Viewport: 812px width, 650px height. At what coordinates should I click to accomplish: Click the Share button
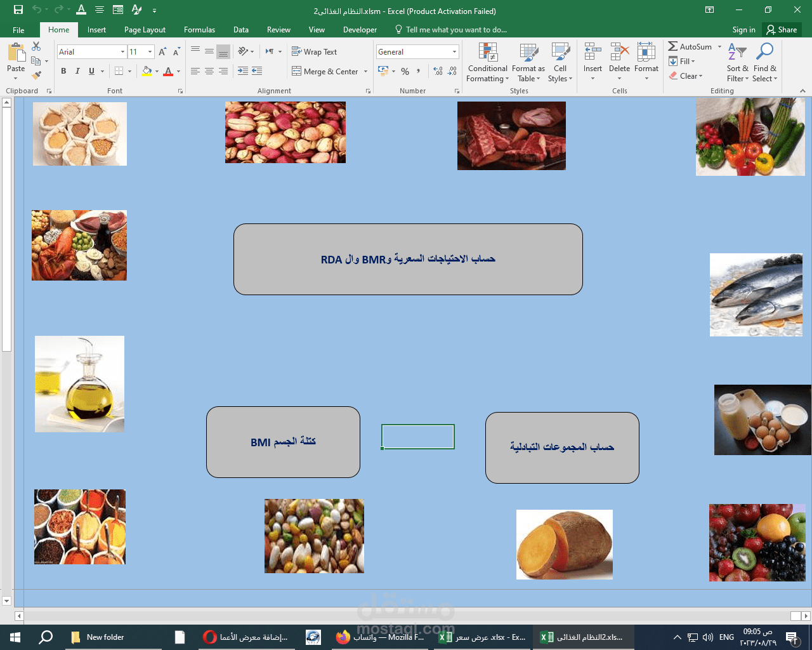782,30
